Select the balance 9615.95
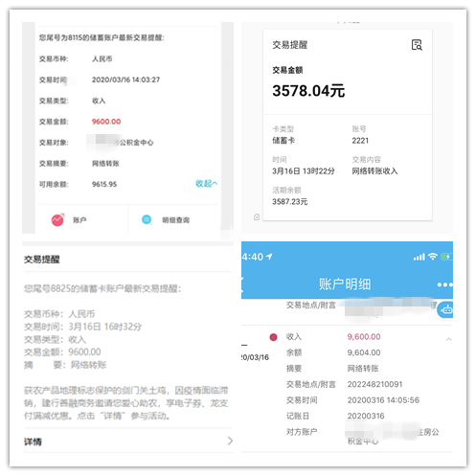This screenshot has height=476, width=476. [104, 184]
